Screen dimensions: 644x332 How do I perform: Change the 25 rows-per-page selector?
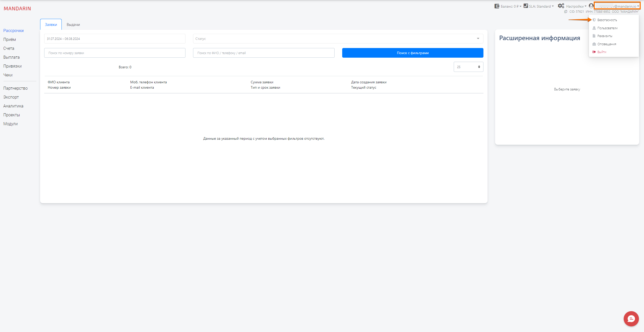coord(468,67)
